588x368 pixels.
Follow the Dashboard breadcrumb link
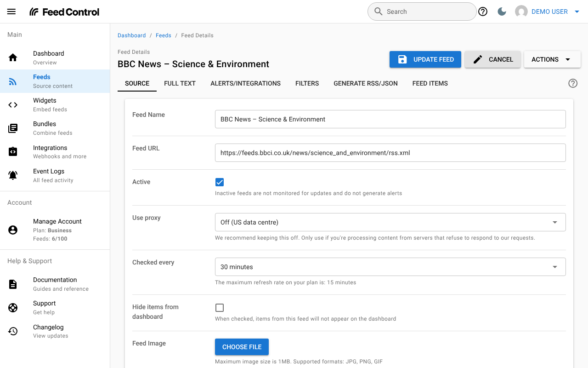(x=132, y=35)
